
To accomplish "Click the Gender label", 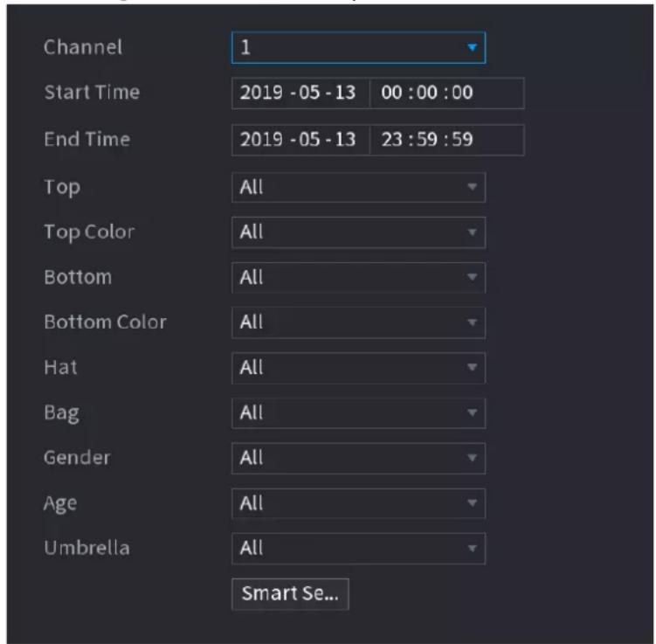I will coord(77,457).
